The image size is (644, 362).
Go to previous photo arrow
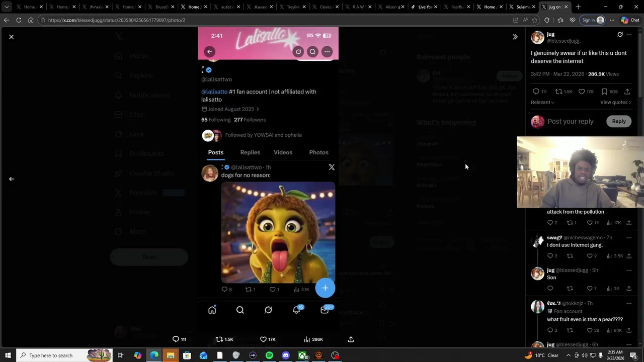tap(12, 179)
